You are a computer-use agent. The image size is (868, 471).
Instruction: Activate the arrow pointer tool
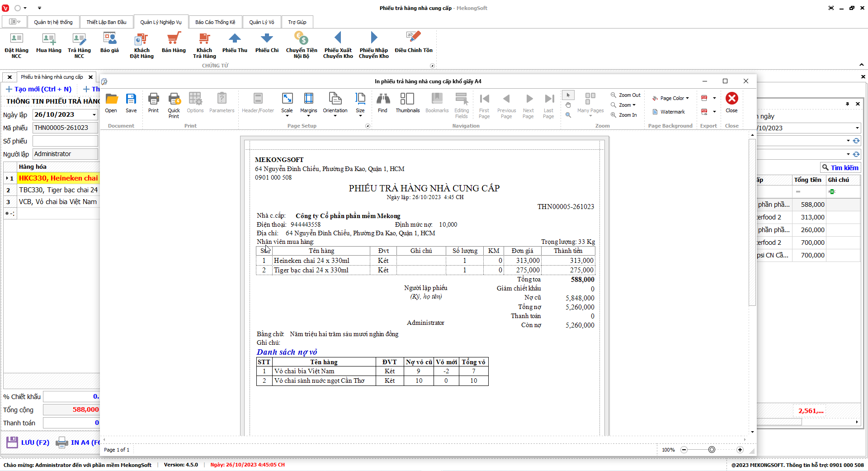pos(568,95)
